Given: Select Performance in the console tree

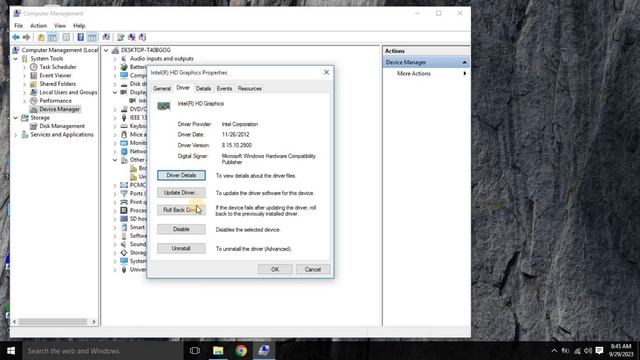Looking at the screenshot, I should tap(56, 101).
